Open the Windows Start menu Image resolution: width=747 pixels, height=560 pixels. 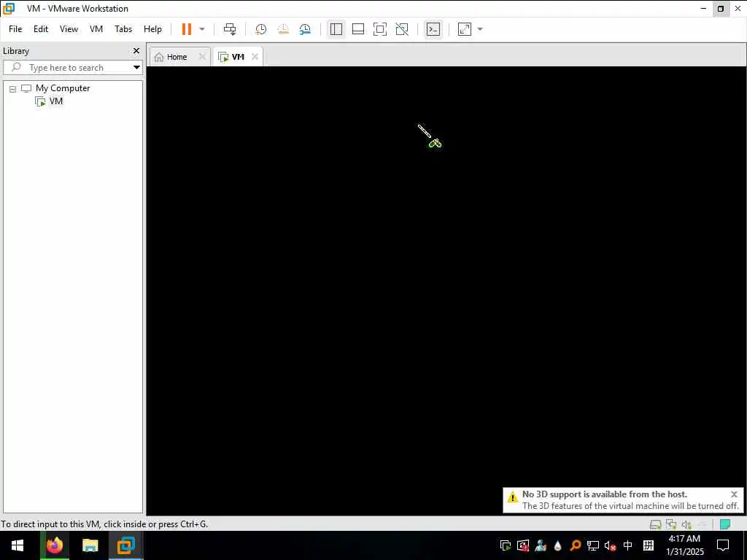click(x=18, y=545)
